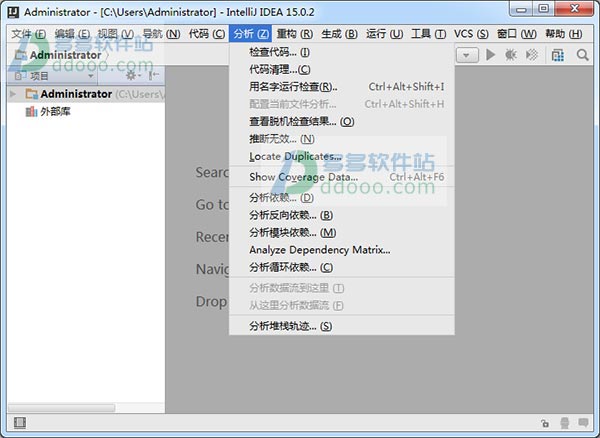Select the 外部库 tree item
The height and width of the screenshot is (438, 600).
click(x=48, y=111)
